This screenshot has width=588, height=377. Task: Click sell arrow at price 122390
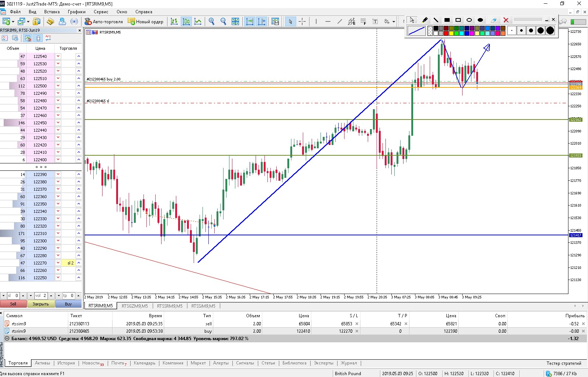[58, 174]
